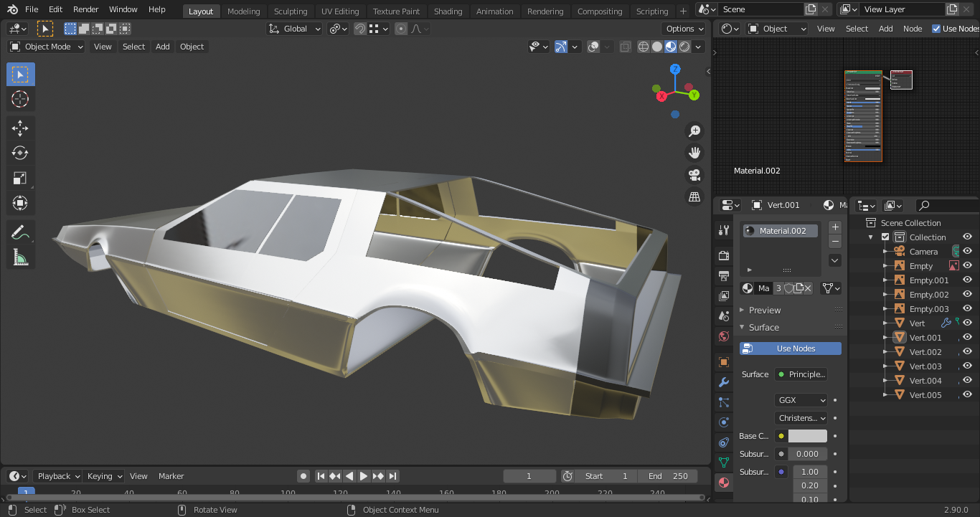Switch to Shading workspace tab
Viewport: 980px width, 517px height.
pos(448,11)
